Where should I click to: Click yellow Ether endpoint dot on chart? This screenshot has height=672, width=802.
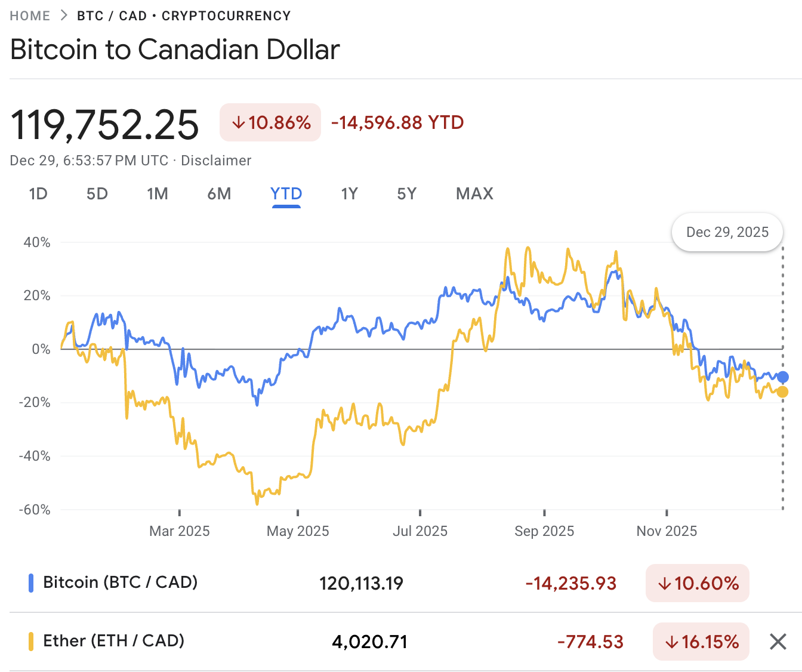[x=782, y=392]
